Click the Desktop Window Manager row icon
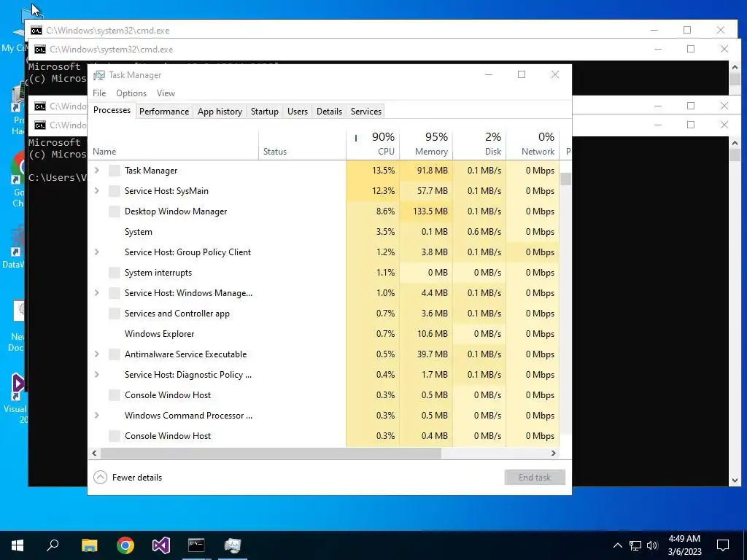The height and width of the screenshot is (560, 747). (115, 211)
